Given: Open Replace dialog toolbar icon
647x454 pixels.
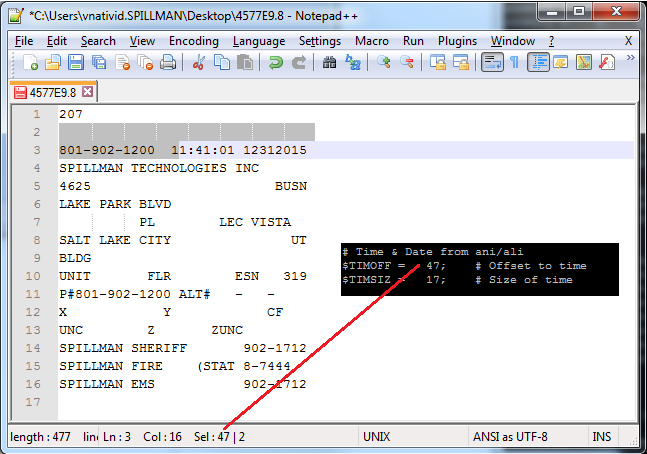Looking at the screenshot, I should (x=353, y=63).
